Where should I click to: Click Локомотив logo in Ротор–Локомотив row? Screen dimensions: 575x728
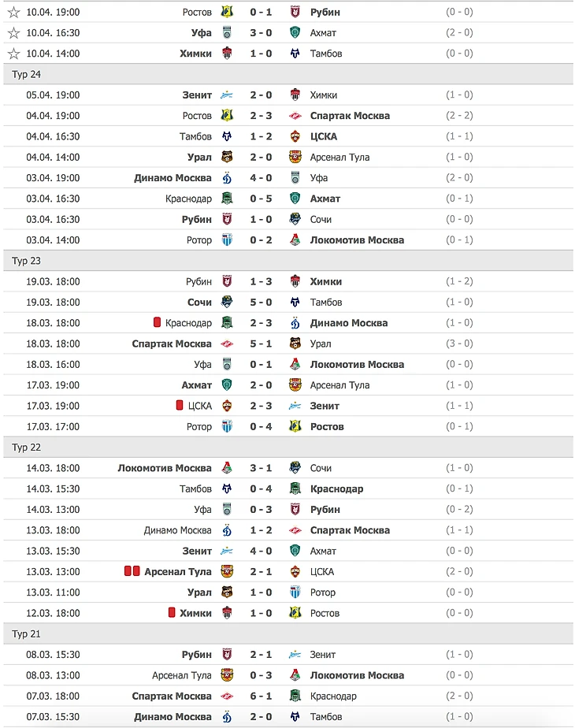(x=295, y=240)
